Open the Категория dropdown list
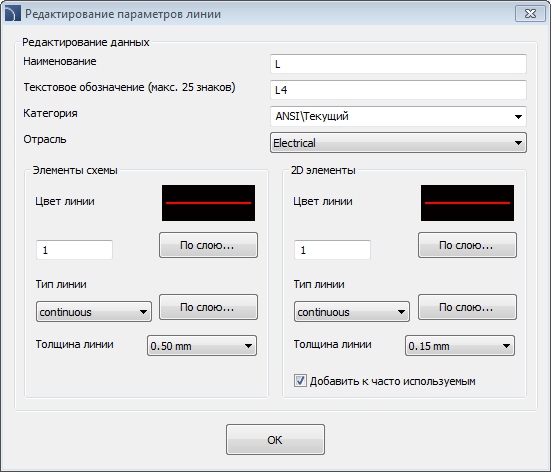This screenshot has width=551, height=472. (x=398, y=116)
